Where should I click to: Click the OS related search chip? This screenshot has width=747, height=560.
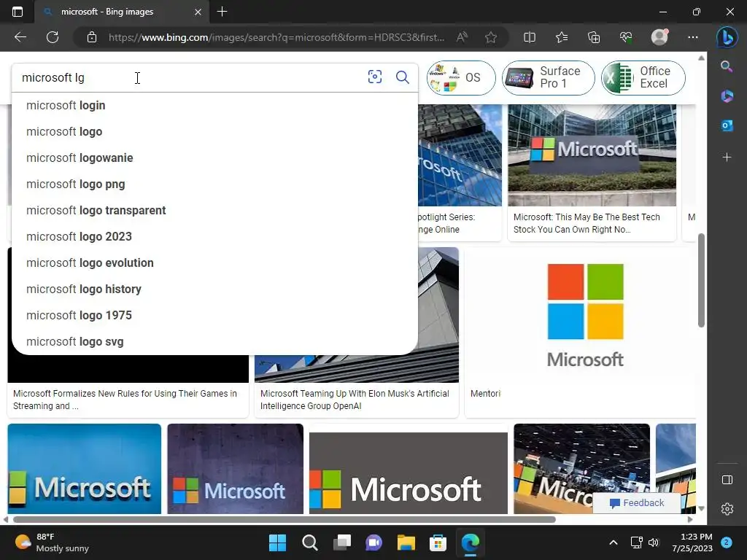coord(461,77)
